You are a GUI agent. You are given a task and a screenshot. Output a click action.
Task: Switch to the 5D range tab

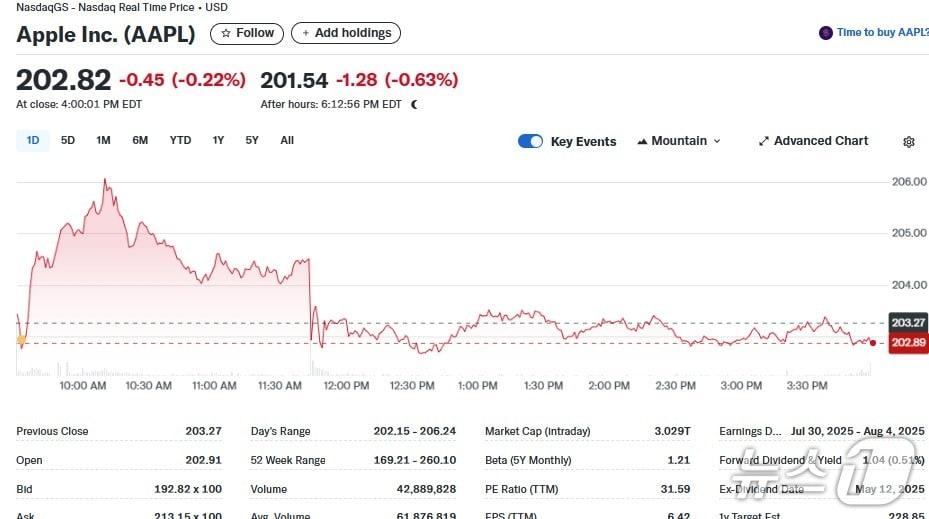(x=68, y=141)
